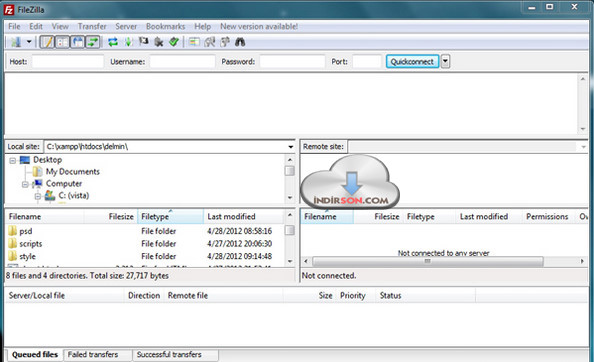Toggle the message log display
The image size is (594, 362).
[47, 42]
